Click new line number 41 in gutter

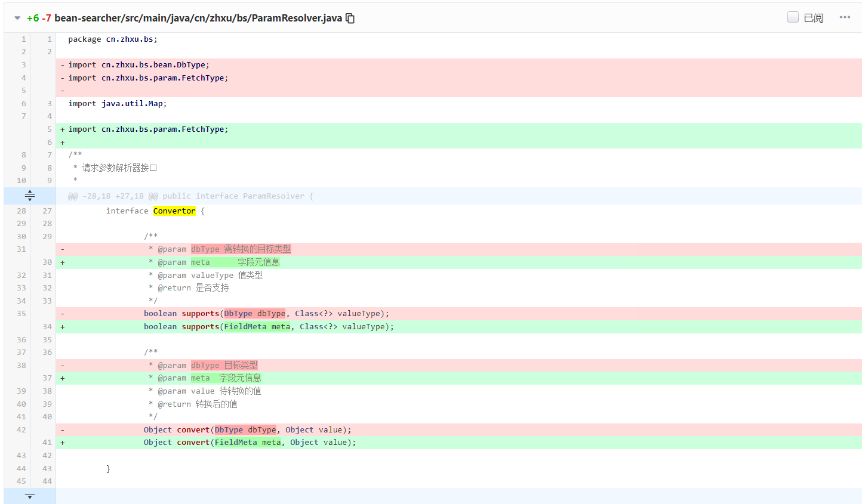[47, 443]
